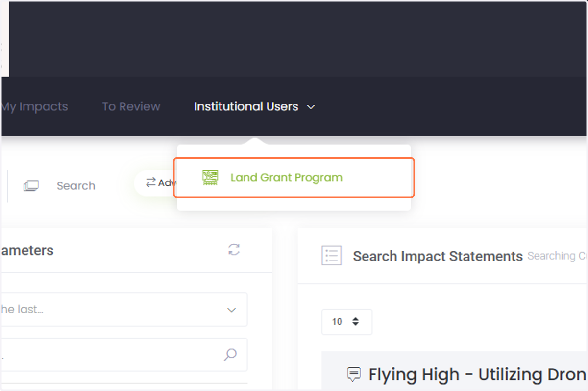Click the Land Grant Program green icon
Screen dimensions: 588x391
click(x=210, y=178)
